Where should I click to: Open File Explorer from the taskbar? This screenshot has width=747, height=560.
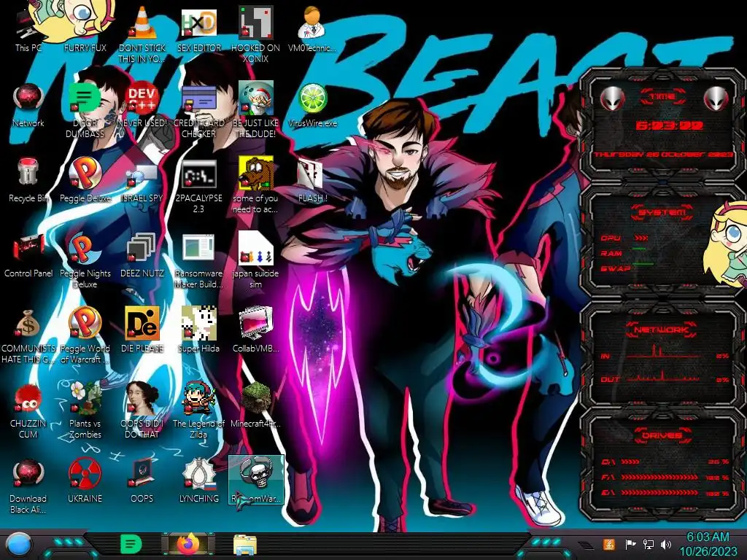[x=245, y=545]
